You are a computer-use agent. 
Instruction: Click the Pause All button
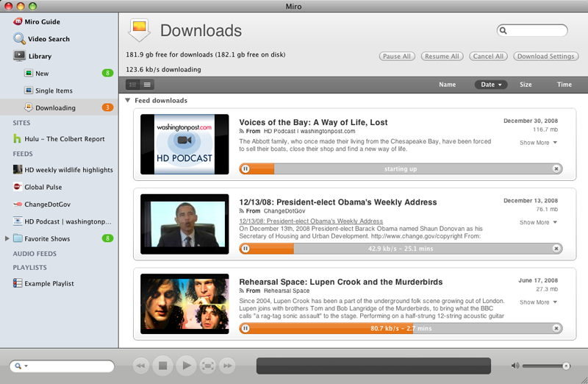[x=397, y=57]
